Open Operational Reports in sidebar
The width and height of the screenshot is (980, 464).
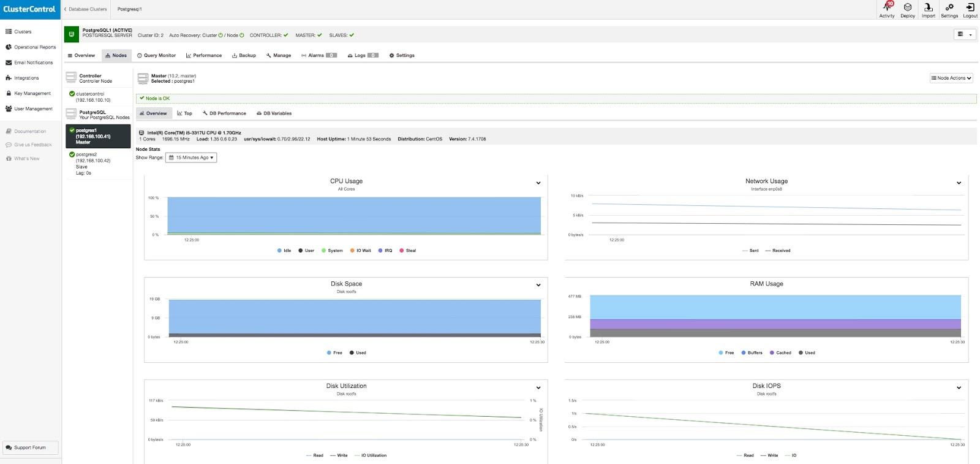(x=31, y=47)
